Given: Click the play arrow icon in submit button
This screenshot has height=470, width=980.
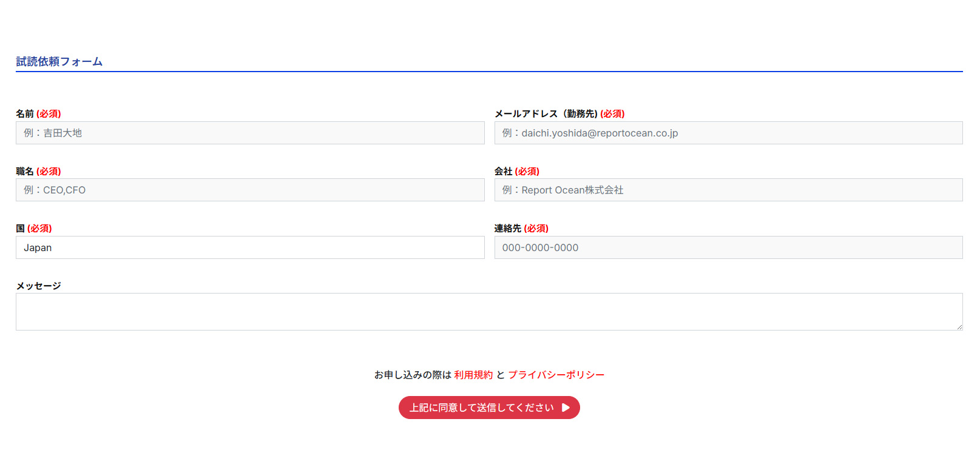Looking at the screenshot, I should point(566,408).
